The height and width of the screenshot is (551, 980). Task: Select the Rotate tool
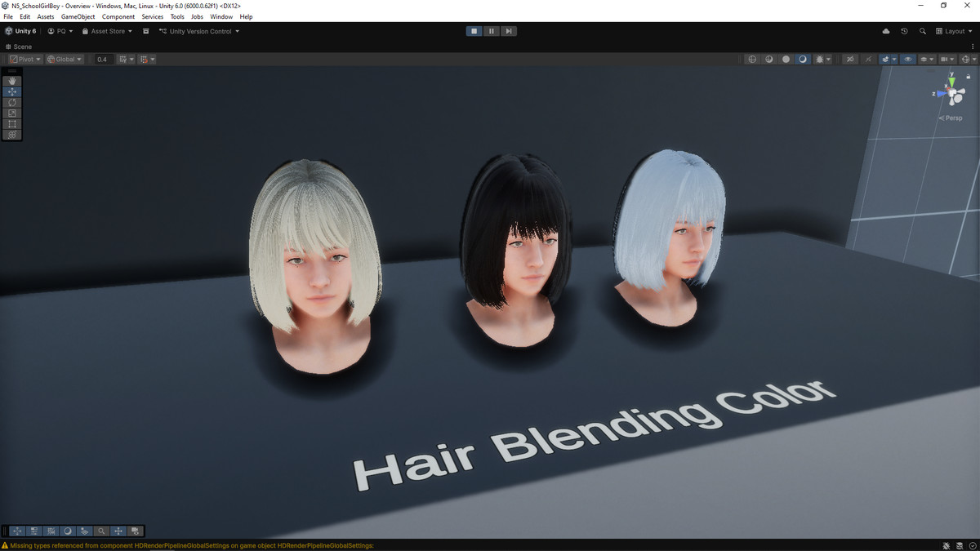click(12, 102)
